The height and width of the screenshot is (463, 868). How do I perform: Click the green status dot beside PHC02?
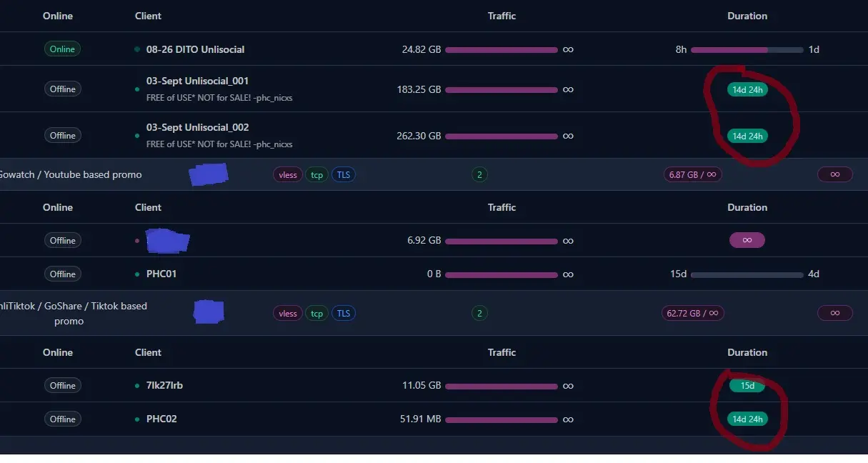[x=137, y=419]
